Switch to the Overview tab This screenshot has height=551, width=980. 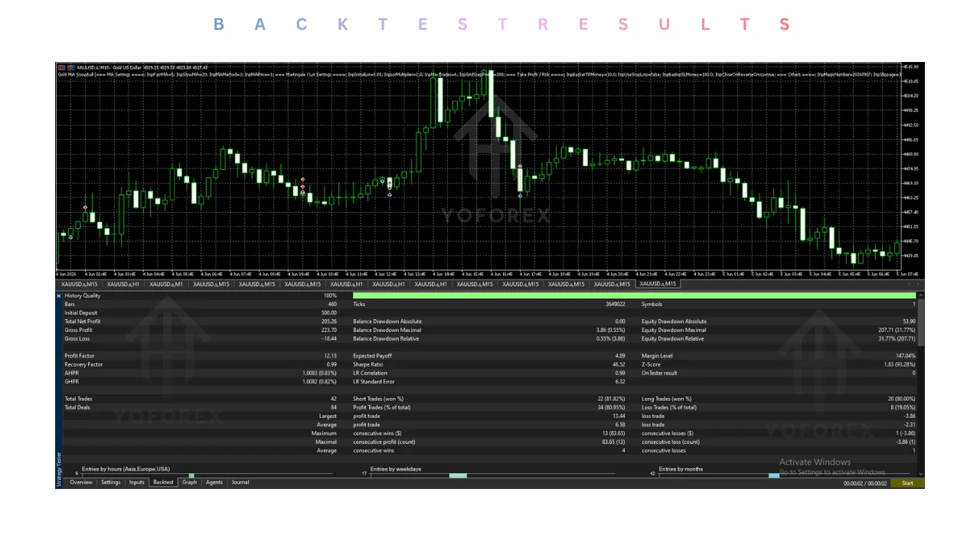[81, 482]
